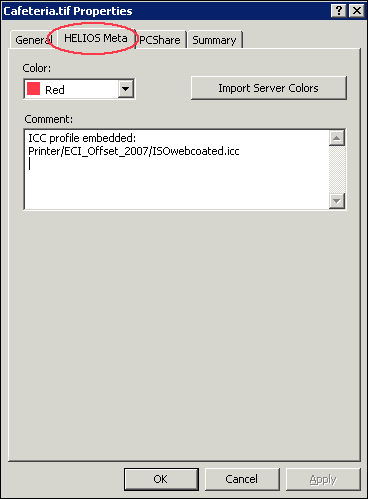Open the PCShare tab
This screenshot has height=499, width=368.
[x=160, y=40]
